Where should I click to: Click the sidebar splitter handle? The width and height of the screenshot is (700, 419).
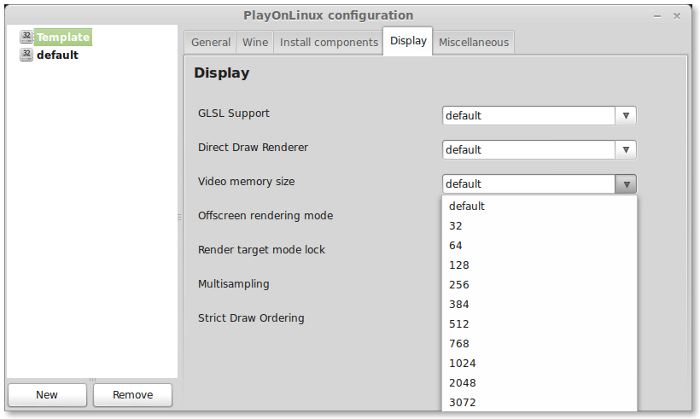point(179,217)
